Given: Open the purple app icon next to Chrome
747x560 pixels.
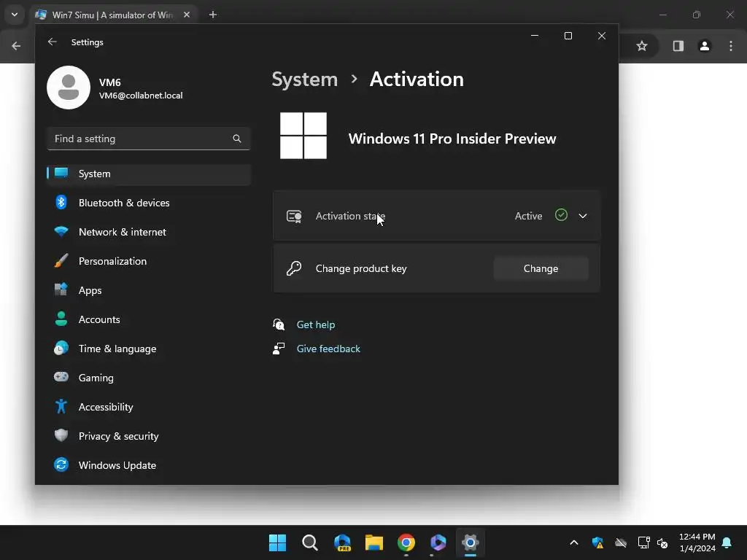Looking at the screenshot, I should [438, 542].
